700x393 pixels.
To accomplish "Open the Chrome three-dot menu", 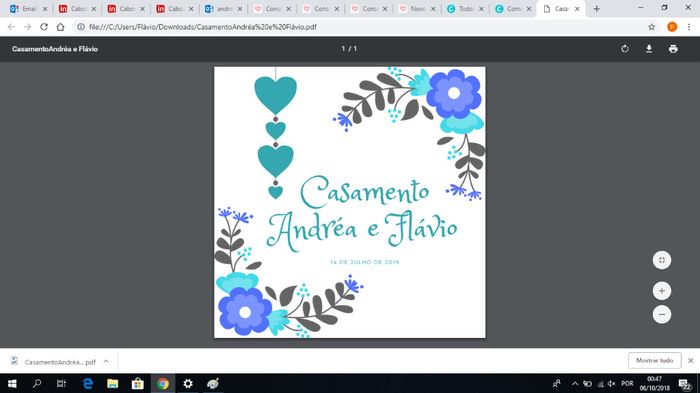I will (689, 27).
